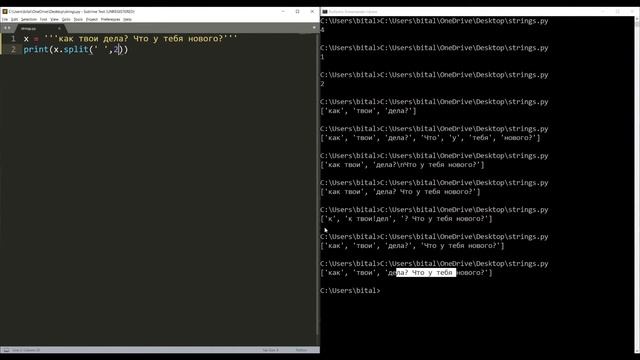Screen dimensions: 640x360
Task: Close the Sublime Text window
Action: tap(312, 11)
